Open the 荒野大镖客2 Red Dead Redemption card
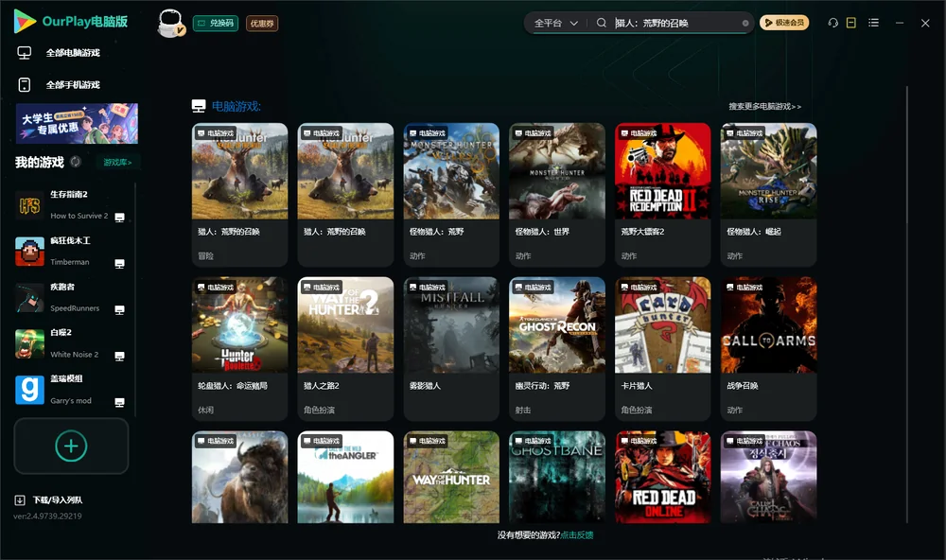Image resolution: width=946 pixels, height=560 pixels. [x=662, y=194]
